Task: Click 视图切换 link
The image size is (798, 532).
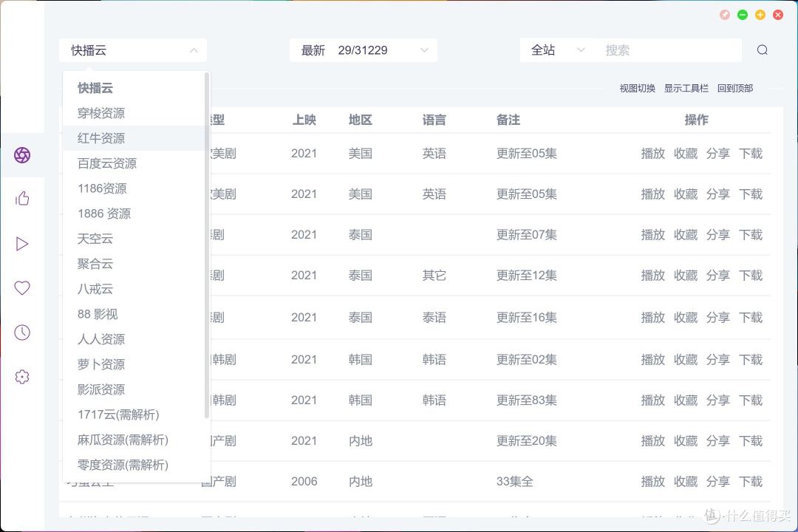Action: click(x=637, y=89)
